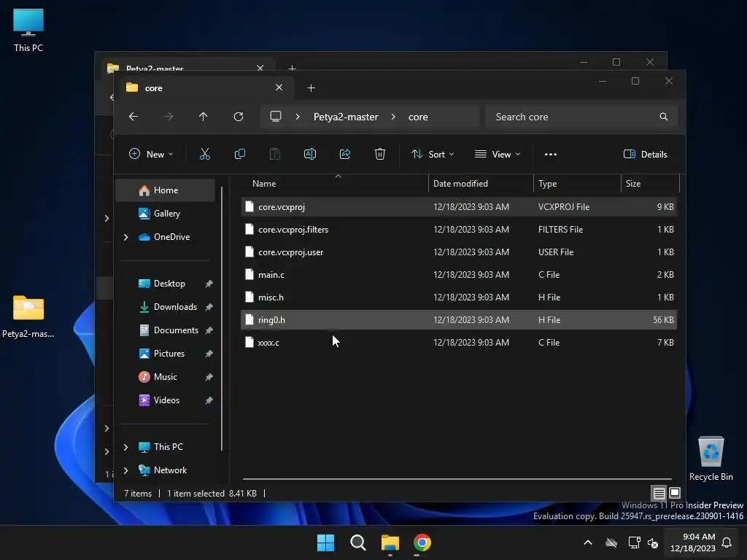Open the Windows Start menu

(326, 542)
